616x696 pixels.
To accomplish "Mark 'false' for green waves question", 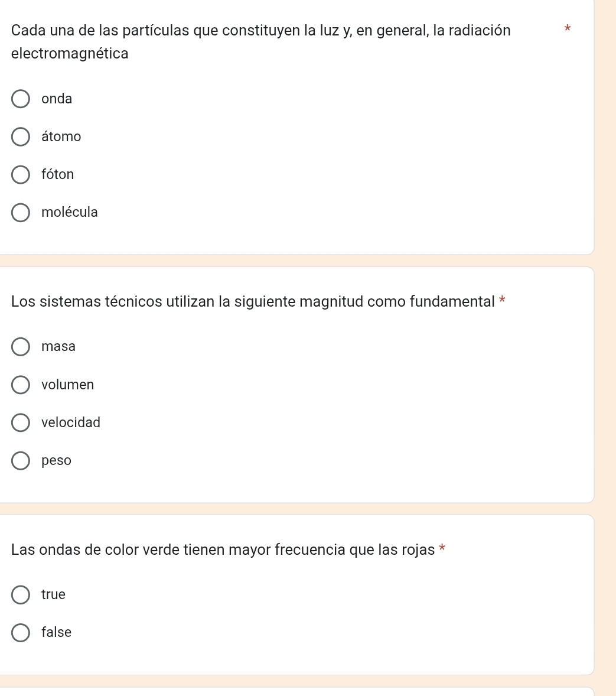I will pos(21,633).
